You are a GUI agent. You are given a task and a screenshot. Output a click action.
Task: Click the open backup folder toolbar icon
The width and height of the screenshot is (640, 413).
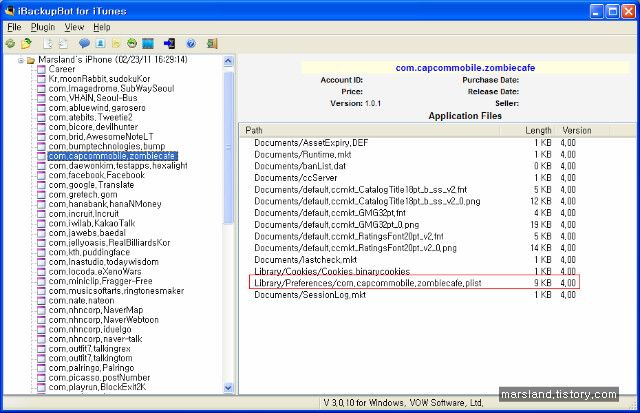(26, 43)
